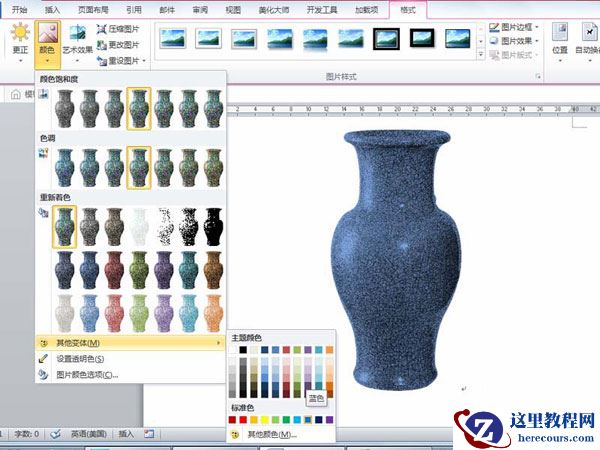Apply dark purple recolor vase
This screenshot has width=600, height=450.
pyautogui.click(x=164, y=270)
